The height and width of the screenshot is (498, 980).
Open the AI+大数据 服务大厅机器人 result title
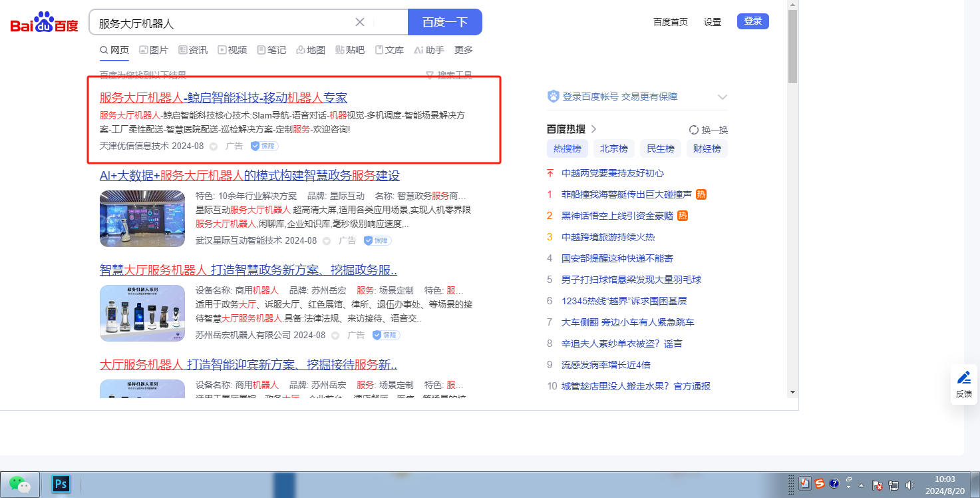249,176
